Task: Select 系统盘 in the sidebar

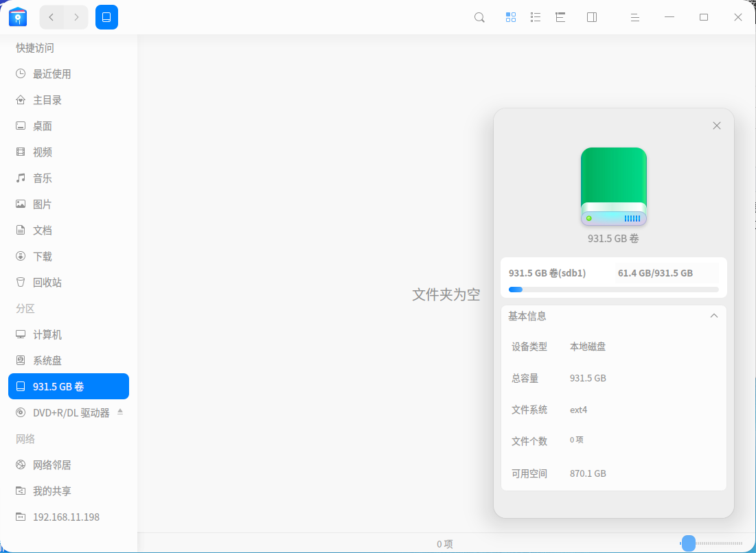Action: click(48, 361)
